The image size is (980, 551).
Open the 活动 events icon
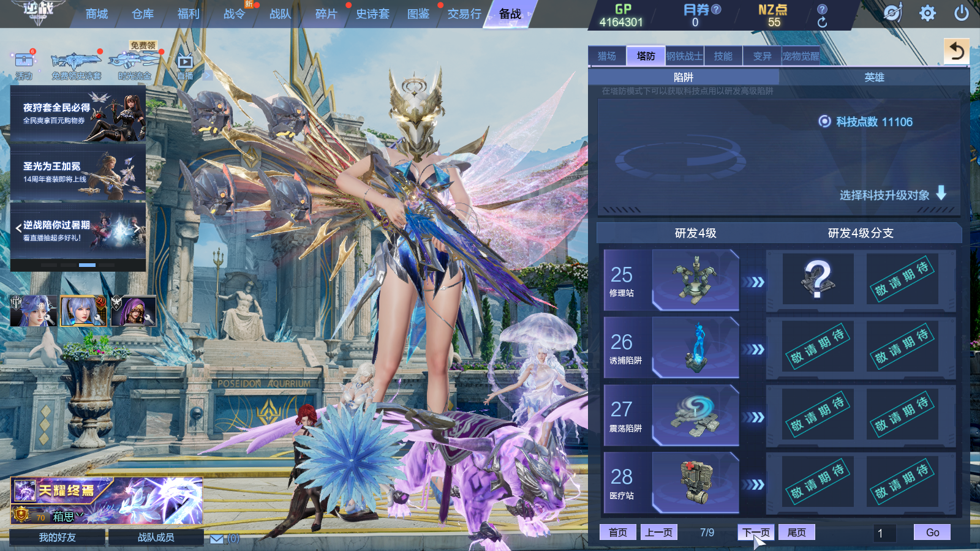(x=24, y=64)
